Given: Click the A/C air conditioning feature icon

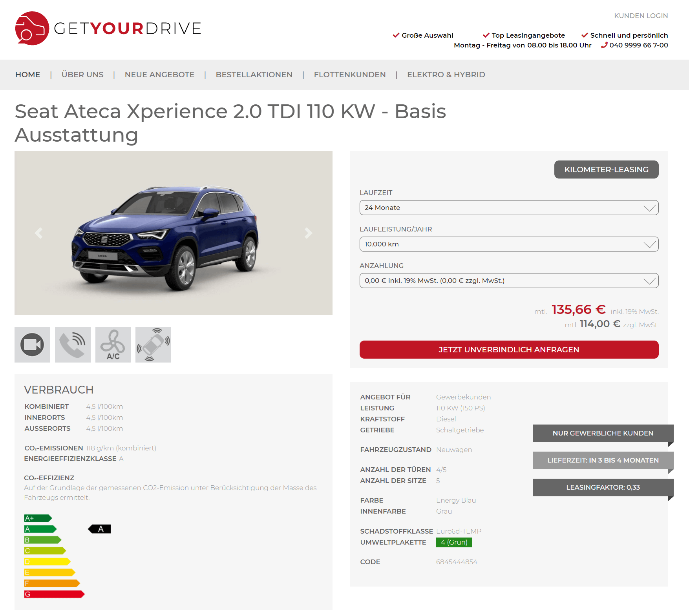Looking at the screenshot, I should (x=113, y=344).
